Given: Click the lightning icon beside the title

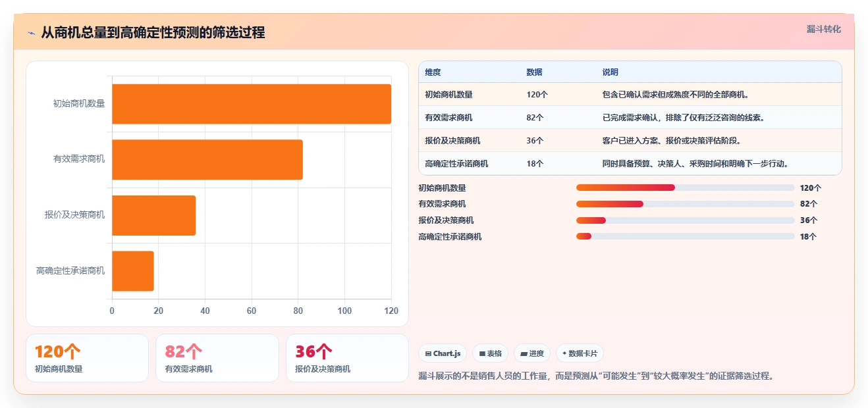Looking at the screenshot, I should 32,33.
